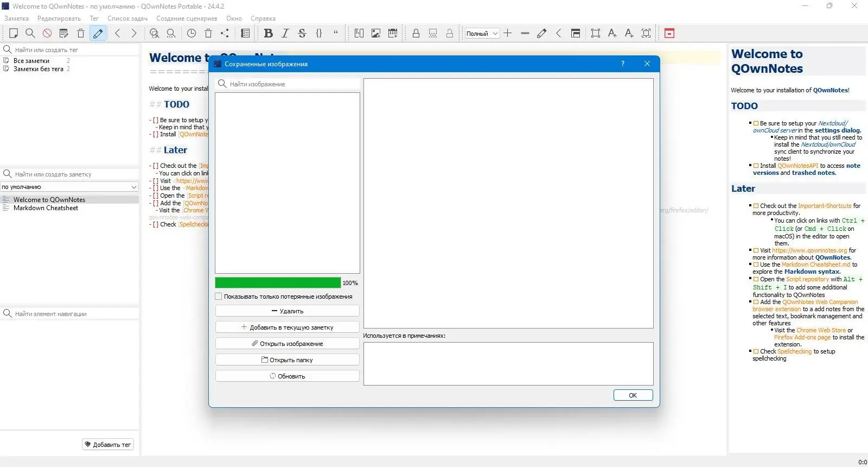Screen dimensions: 868x467
Task: Open the todo list toolbar icon
Action: (x=245, y=33)
